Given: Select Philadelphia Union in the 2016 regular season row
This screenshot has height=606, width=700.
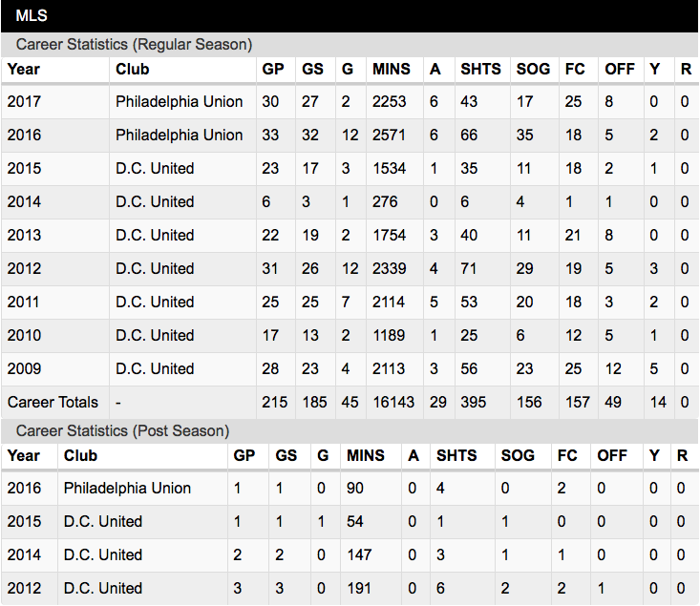Looking at the screenshot, I should (179, 136).
